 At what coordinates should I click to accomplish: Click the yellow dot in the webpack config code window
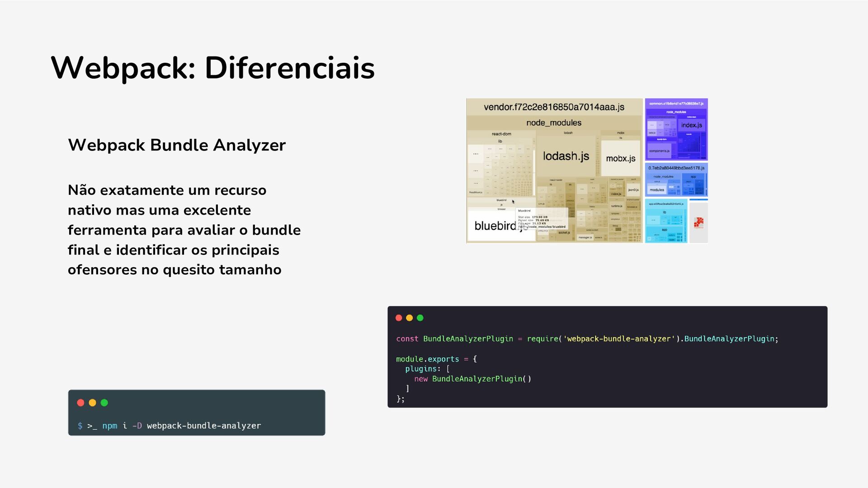[409, 318]
